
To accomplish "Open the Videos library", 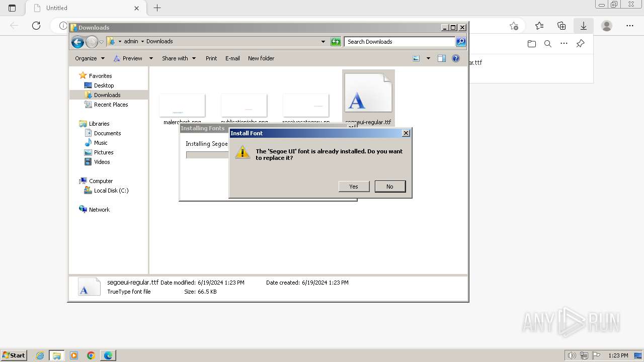I will [x=102, y=162].
